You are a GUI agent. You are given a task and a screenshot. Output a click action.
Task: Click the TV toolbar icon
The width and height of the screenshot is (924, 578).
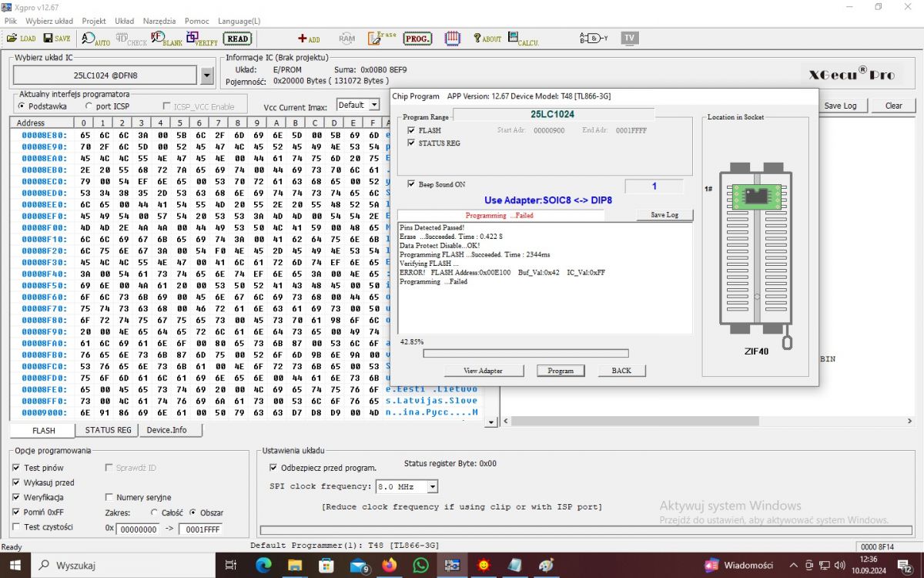(x=630, y=38)
